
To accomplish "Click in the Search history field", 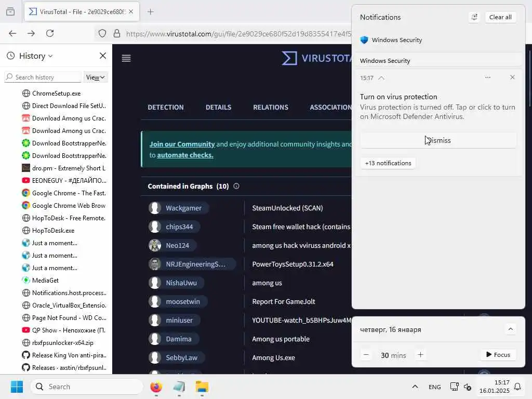I will [43, 77].
